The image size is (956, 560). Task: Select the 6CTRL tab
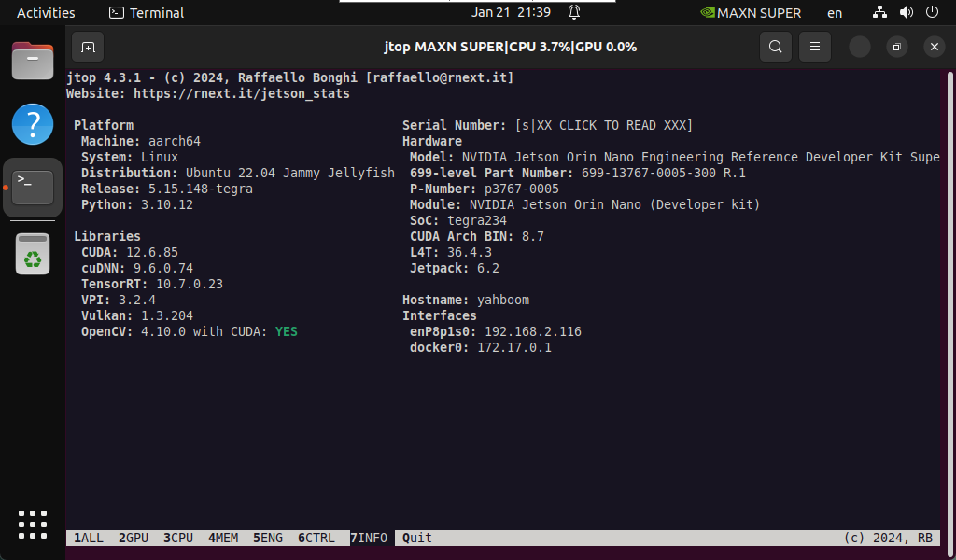(316, 538)
